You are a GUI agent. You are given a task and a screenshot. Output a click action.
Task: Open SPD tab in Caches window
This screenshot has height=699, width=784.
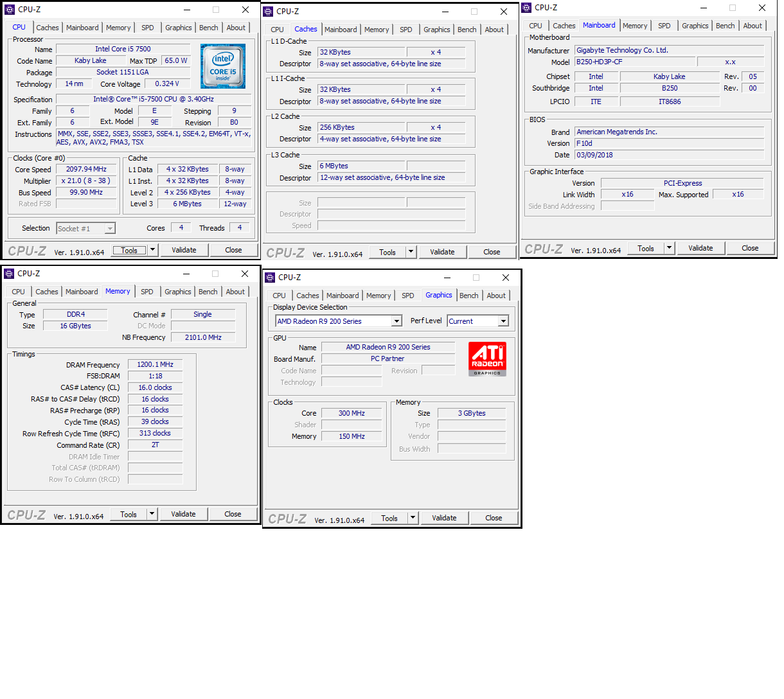(406, 30)
